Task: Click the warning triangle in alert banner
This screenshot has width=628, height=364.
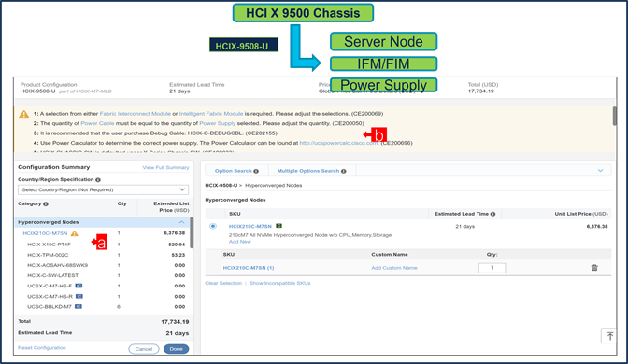Action: point(24,114)
